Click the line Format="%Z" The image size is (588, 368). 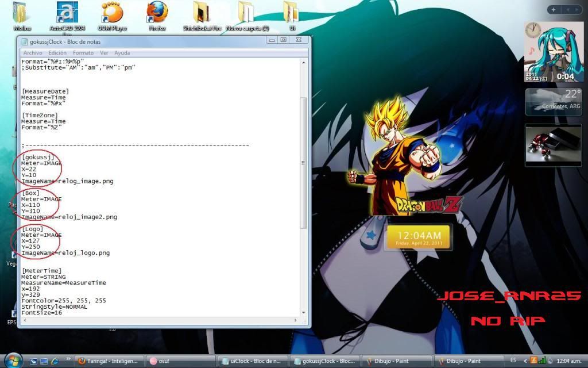tap(41, 128)
